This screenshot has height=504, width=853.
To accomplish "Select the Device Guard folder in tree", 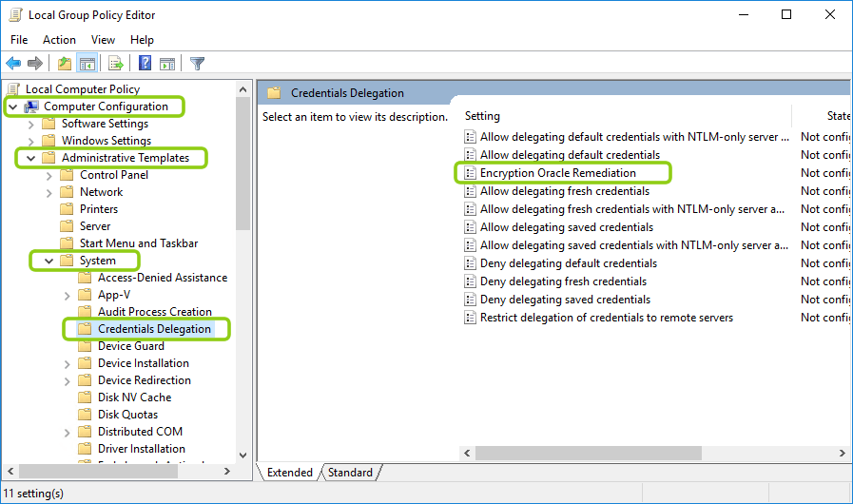I will (x=130, y=346).
